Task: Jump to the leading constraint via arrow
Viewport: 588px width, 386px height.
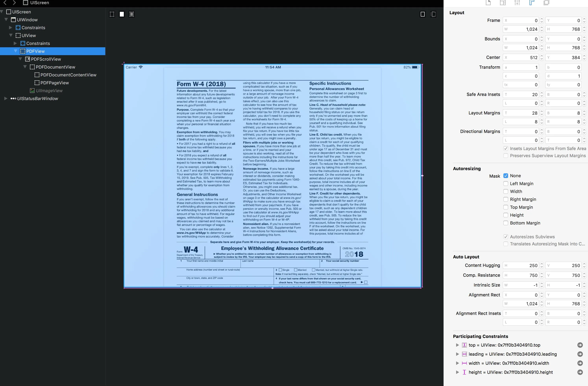Action: pos(580,354)
